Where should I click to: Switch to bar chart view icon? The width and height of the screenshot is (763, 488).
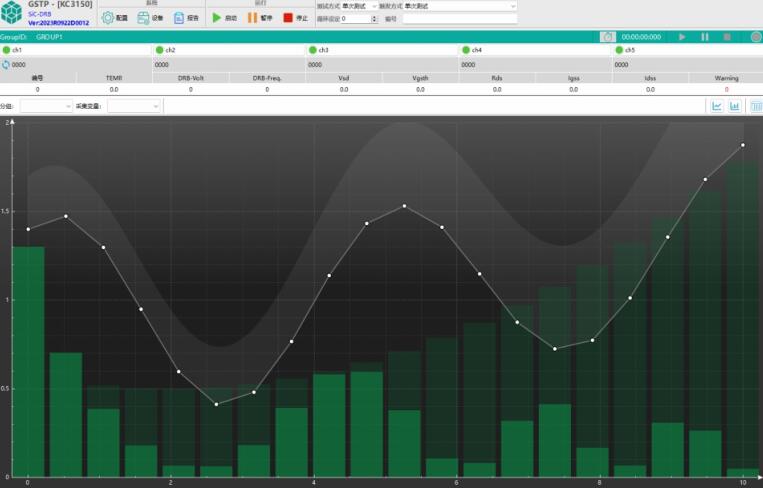tap(735, 106)
